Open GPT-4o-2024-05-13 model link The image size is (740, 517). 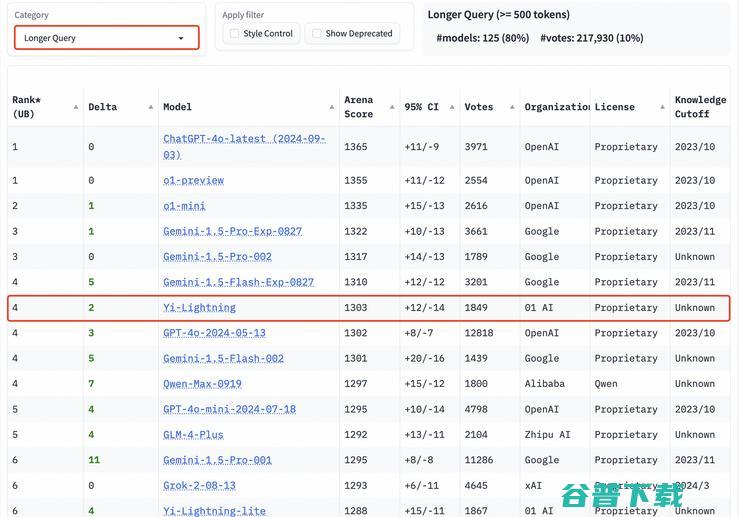pyautogui.click(x=214, y=333)
